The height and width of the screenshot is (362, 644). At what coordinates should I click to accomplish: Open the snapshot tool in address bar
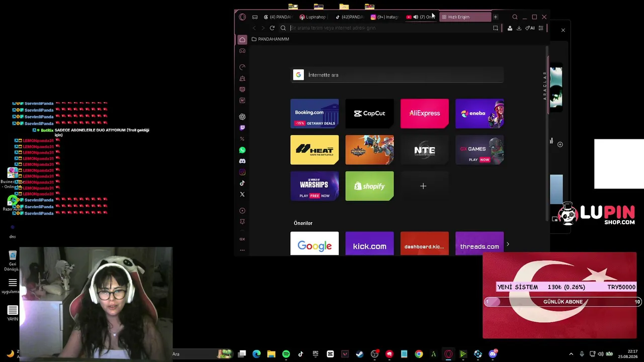pyautogui.click(x=496, y=28)
